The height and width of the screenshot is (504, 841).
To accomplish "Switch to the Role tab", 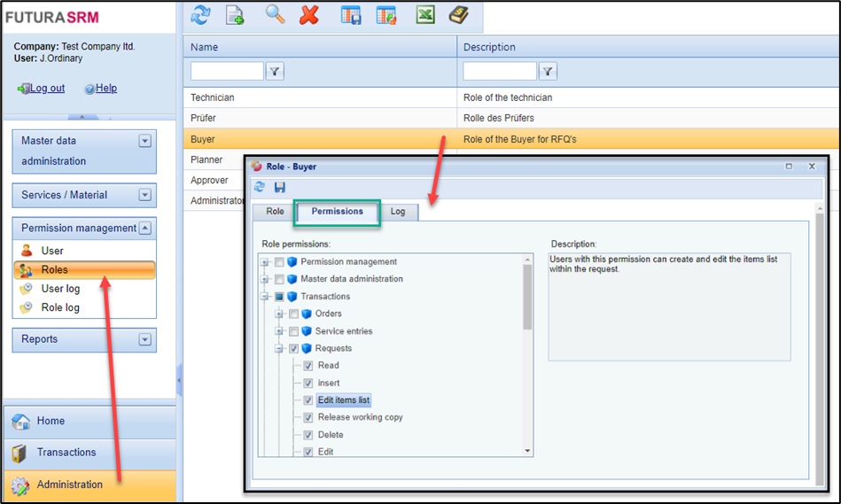I will (275, 212).
